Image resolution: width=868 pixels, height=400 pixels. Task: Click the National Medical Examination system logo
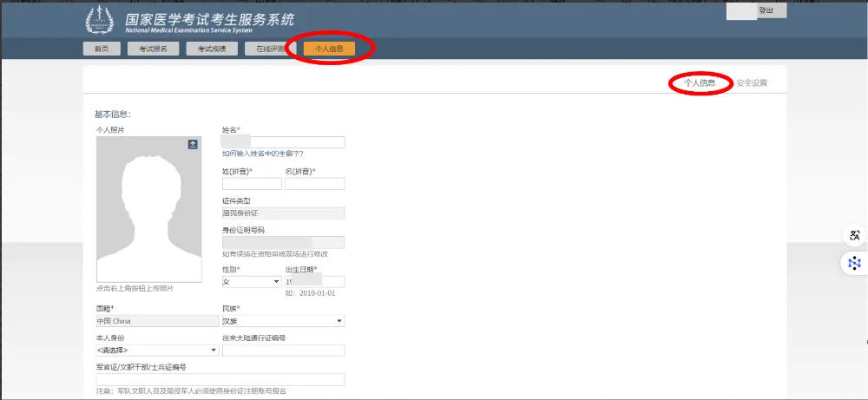(100, 21)
